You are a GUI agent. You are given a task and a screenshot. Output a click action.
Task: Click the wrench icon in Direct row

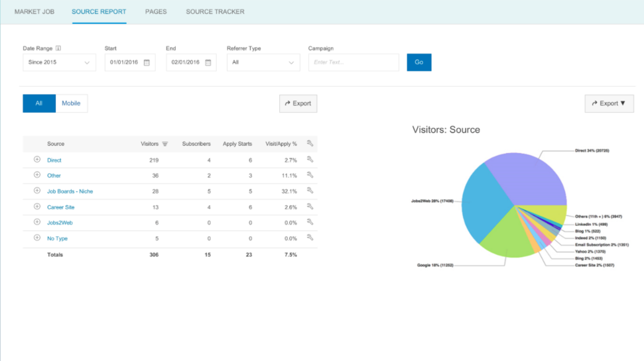click(310, 159)
